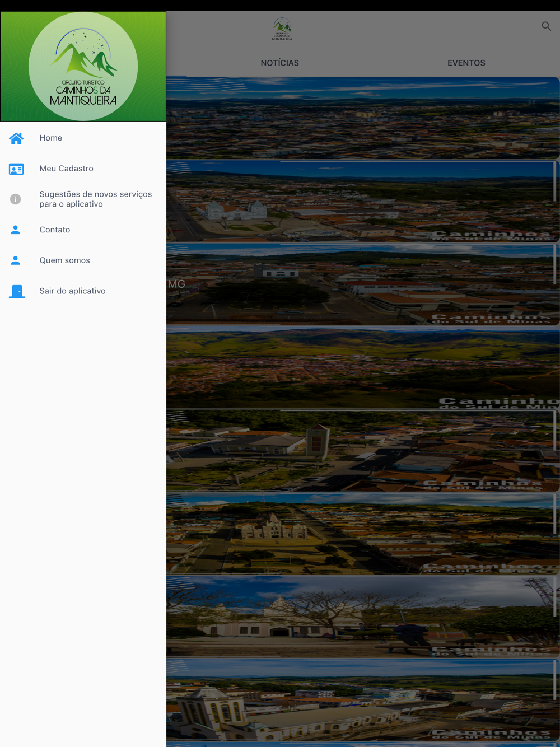
Task: Open the Meu Cadastro menu label
Action: point(66,169)
